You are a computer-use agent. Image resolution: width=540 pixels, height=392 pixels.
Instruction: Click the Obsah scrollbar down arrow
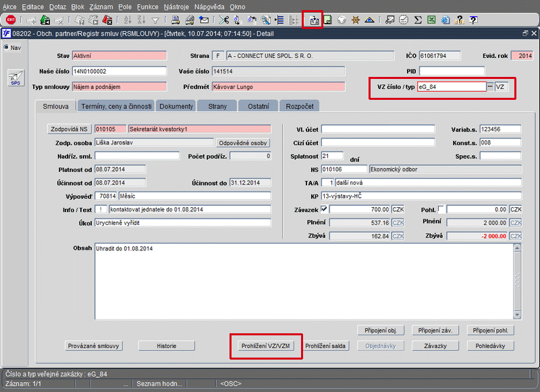point(517,314)
